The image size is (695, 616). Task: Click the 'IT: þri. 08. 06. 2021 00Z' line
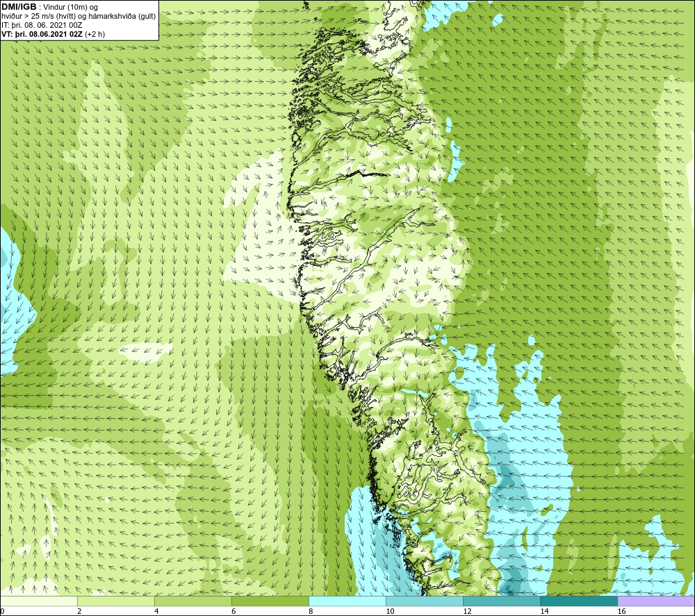42,25
